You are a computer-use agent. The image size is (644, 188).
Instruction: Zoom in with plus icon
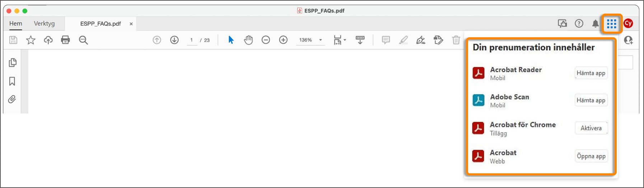pos(283,40)
